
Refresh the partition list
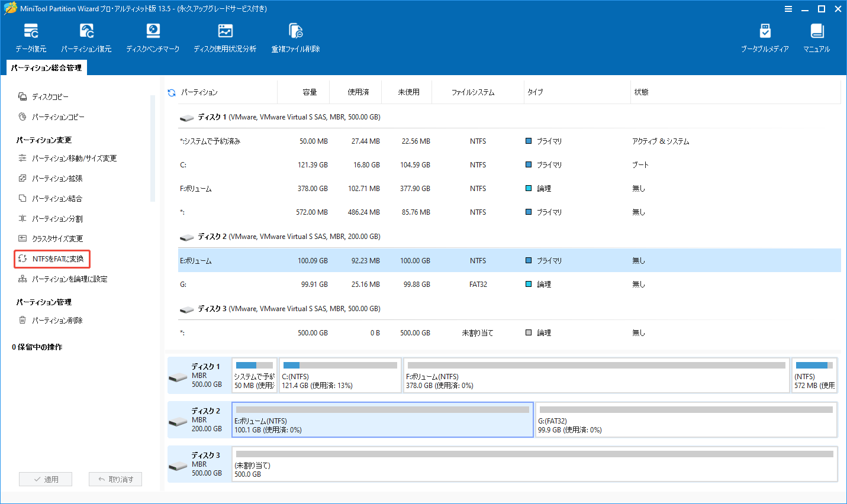[171, 92]
